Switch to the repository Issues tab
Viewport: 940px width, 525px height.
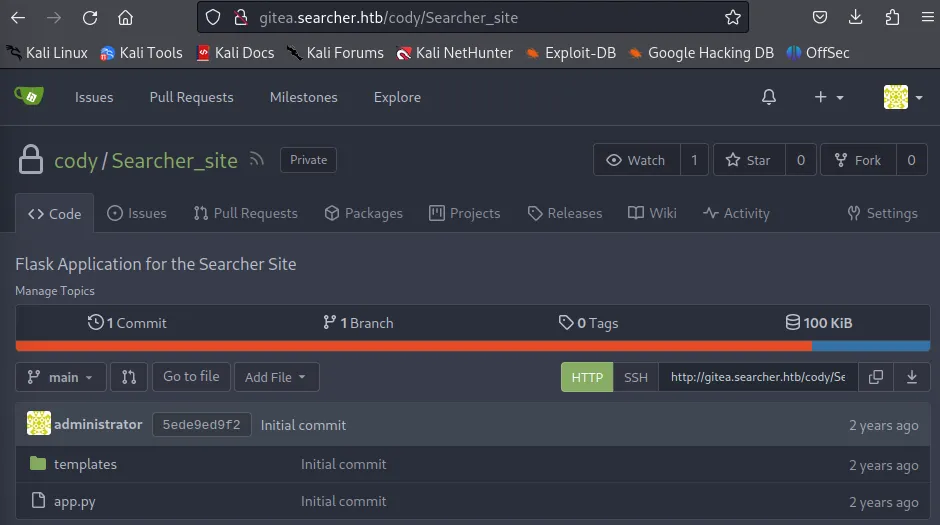pos(137,213)
